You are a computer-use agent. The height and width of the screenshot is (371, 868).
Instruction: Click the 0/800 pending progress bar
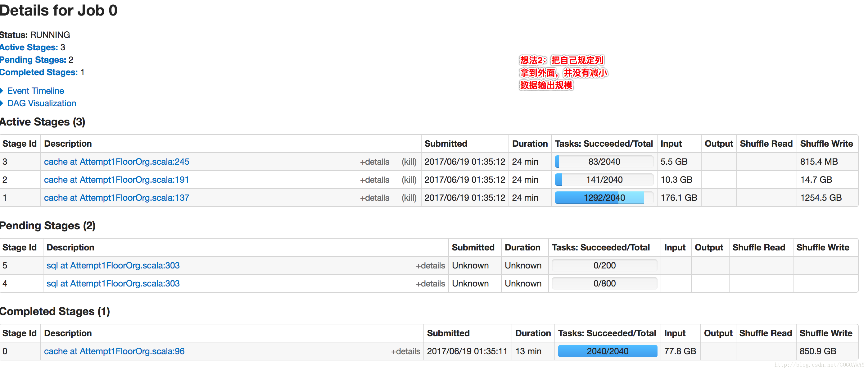pyautogui.click(x=604, y=284)
